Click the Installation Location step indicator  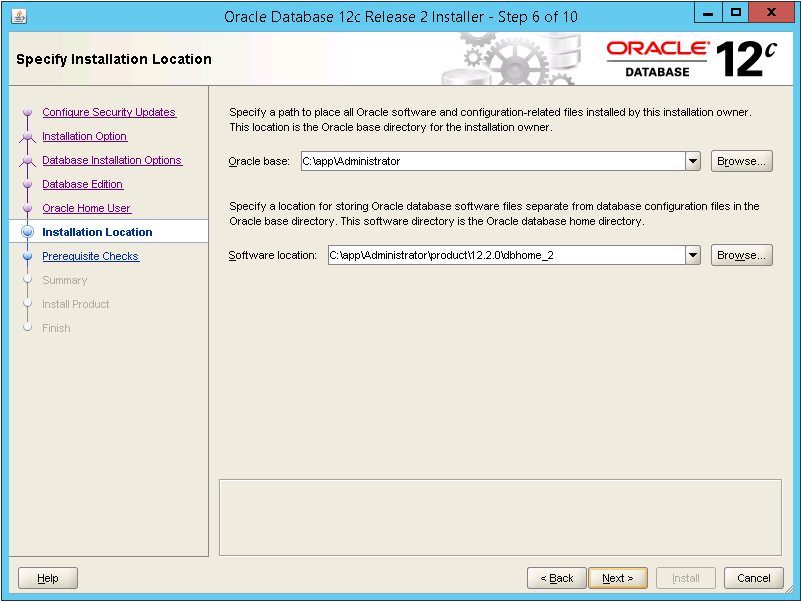[x=28, y=233]
